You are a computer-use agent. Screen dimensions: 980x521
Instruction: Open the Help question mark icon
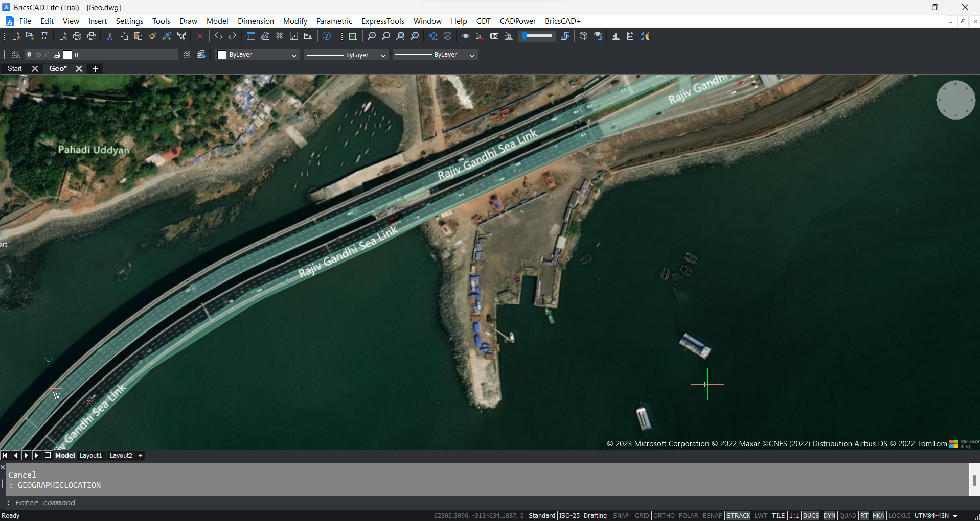pyautogui.click(x=327, y=36)
